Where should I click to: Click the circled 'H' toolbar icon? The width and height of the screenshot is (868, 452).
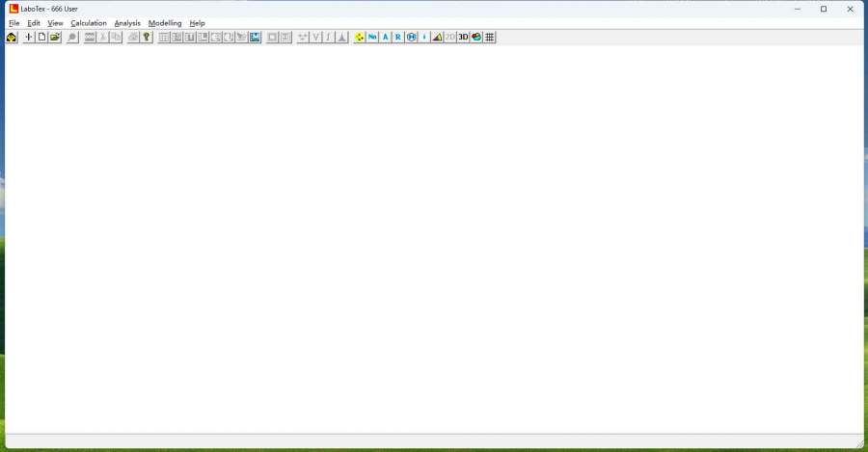(x=411, y=37)
